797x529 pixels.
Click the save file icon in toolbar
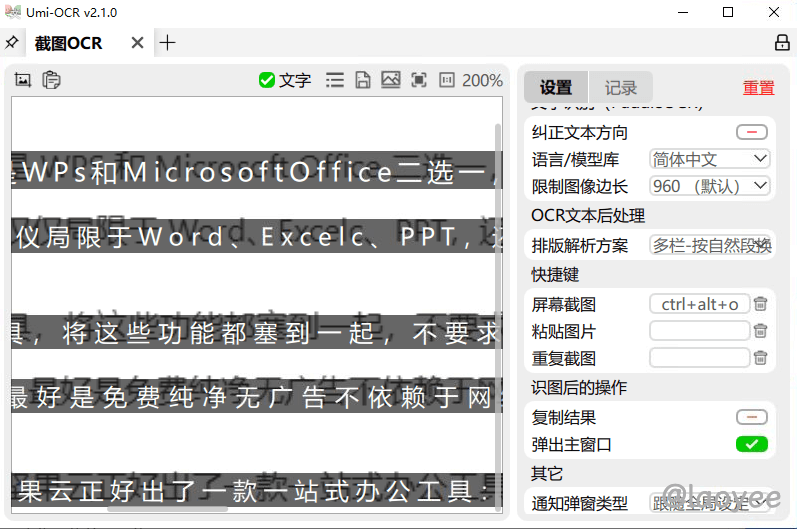pos(363,80)
